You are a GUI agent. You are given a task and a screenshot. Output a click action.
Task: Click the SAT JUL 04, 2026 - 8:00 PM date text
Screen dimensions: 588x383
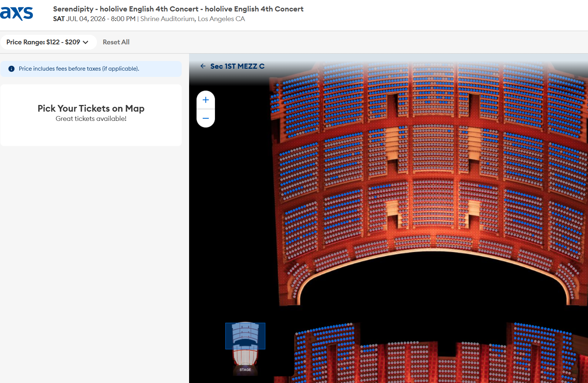[x=94, y=19]
